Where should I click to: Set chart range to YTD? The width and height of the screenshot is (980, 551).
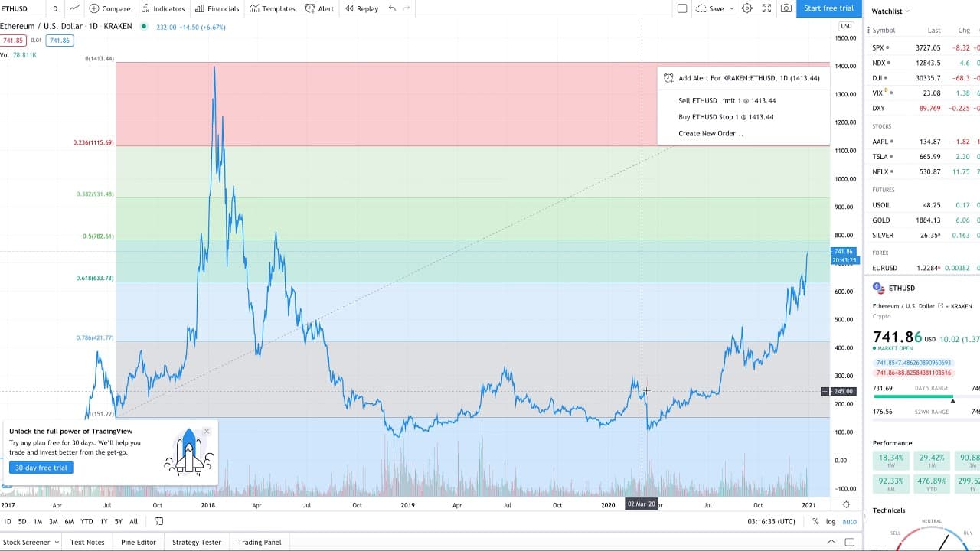click(87, 522)
